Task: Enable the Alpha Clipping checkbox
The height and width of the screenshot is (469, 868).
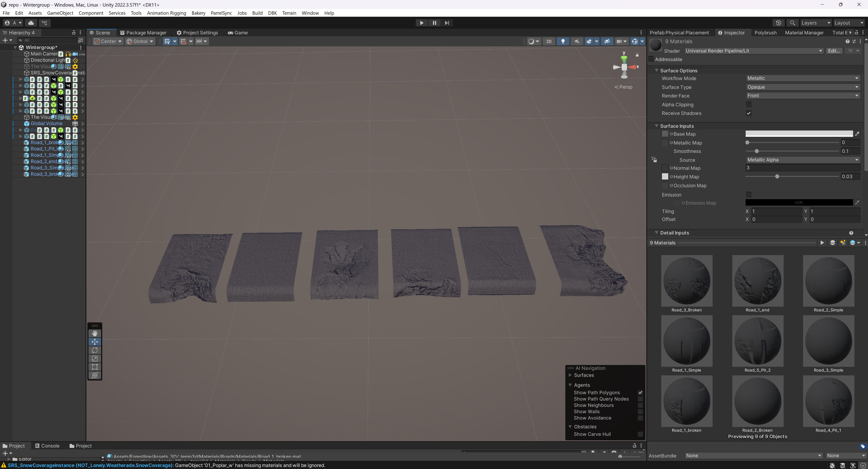Action: 748,104
